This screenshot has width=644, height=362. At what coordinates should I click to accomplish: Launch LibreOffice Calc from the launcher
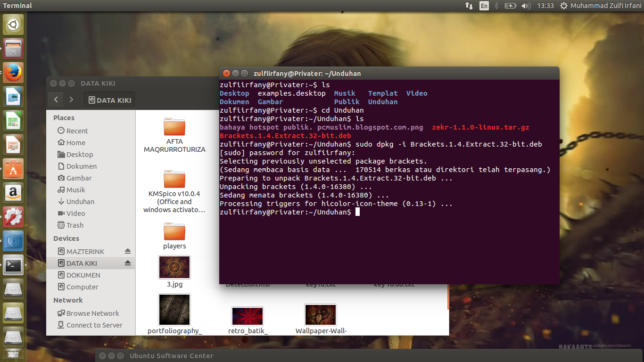click(13, 121)
